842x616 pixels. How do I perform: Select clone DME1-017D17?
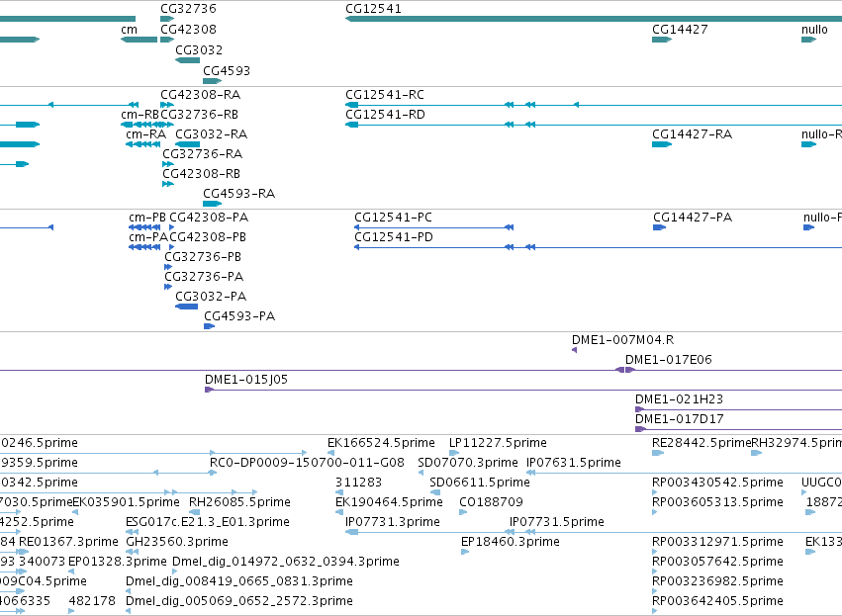679,419
